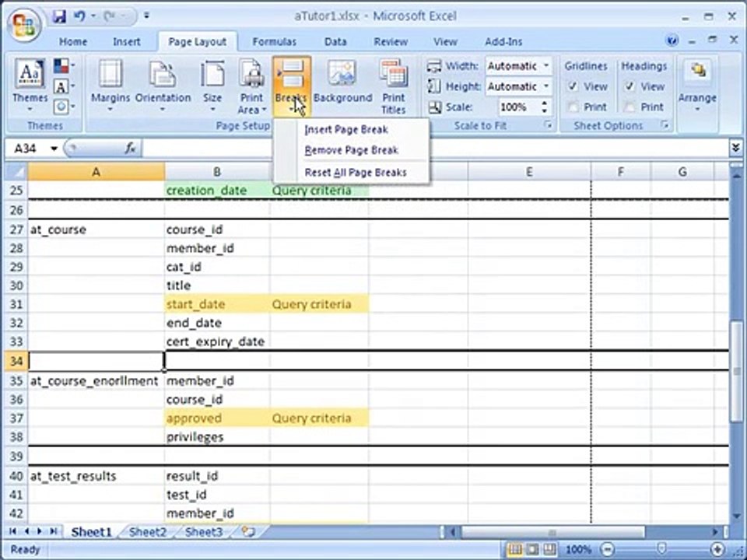The width and height of the screenshot is (747, 560).
Task: Open Excel Help question mark
Action: 672,41
